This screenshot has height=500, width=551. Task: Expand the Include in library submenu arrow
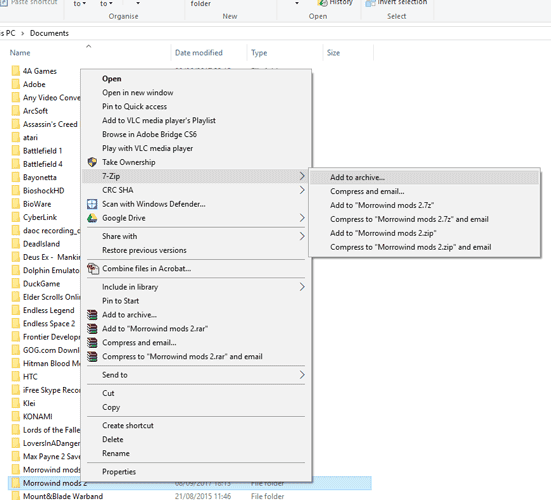[x=302, y=287]
